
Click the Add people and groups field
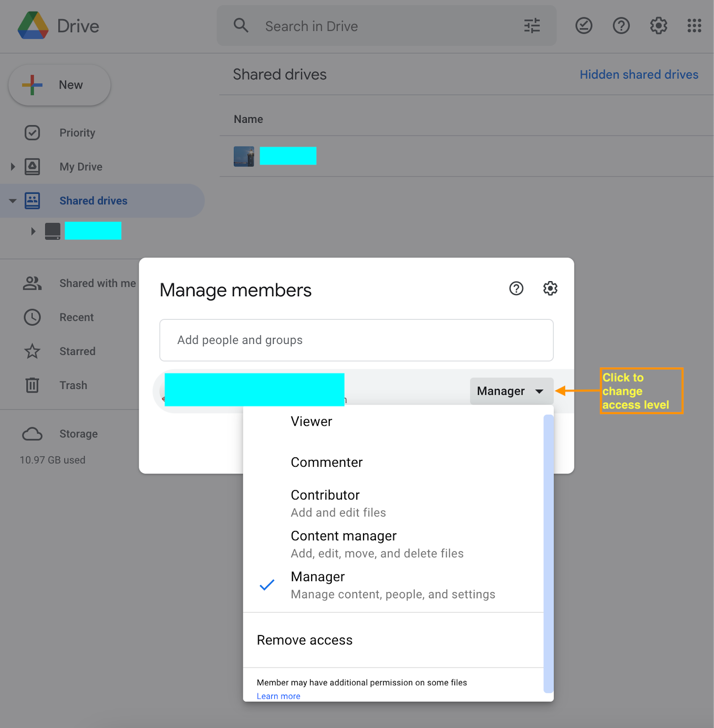[x=357, y=340]
